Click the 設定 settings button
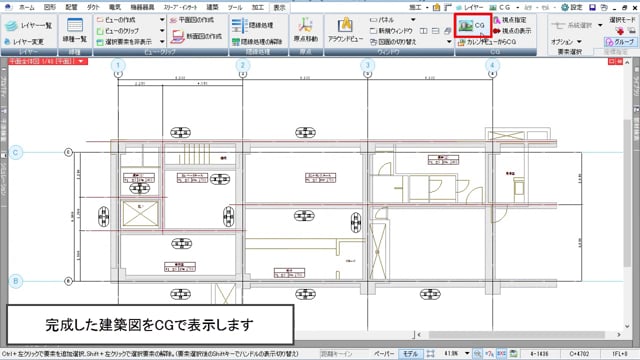 572,7
